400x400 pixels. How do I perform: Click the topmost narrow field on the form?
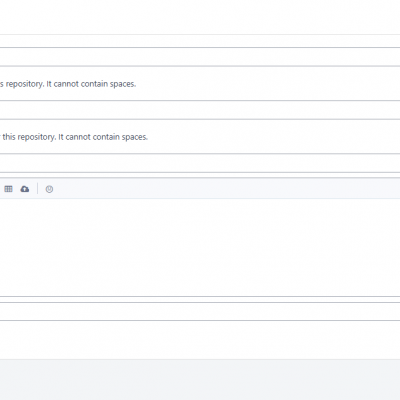click(x=200, y=41)
